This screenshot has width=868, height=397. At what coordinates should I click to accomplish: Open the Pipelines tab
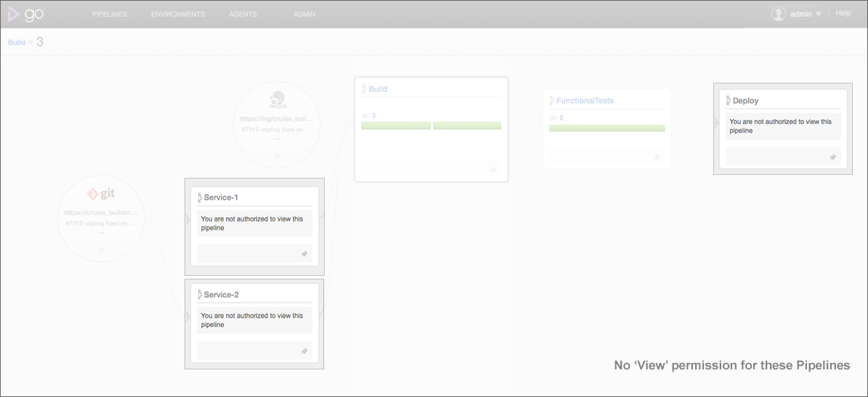tap(110, 15)
